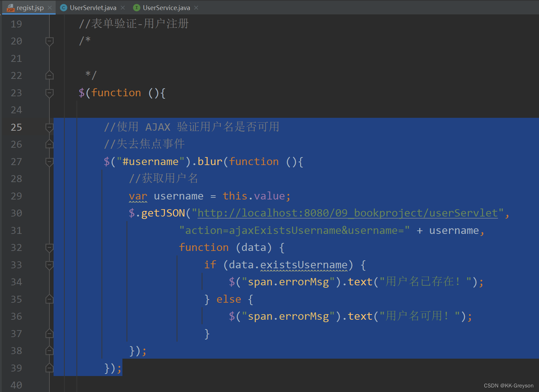Image resolution: width=539 pixels, height=392 pixels.
Task: Fold the blur function at line 27
Action: click(x=49, y=162)
